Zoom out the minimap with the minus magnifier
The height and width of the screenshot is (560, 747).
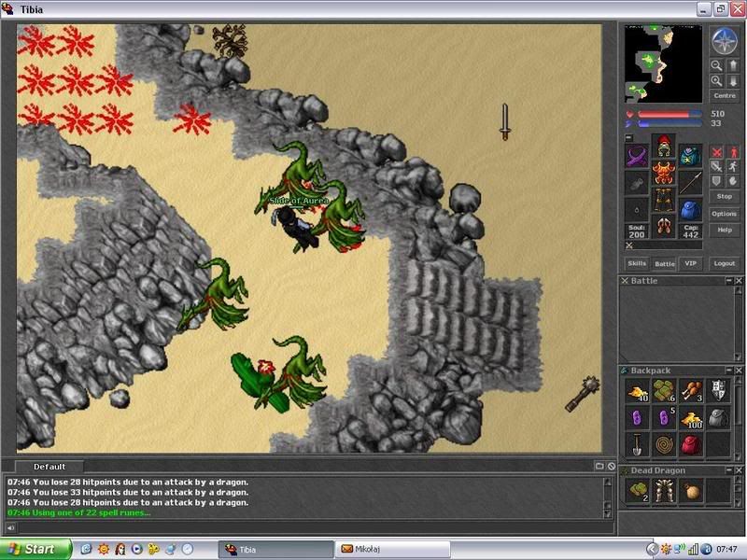(716, 65)
